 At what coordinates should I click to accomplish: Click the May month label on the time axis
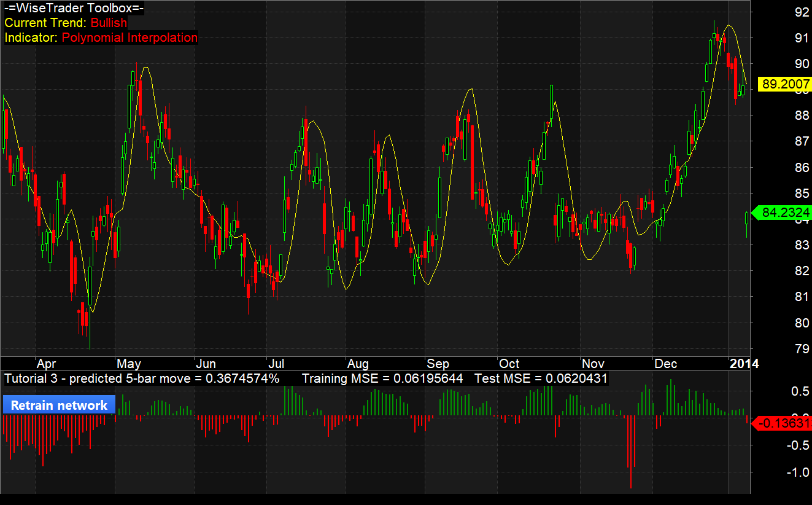[129, 364]
